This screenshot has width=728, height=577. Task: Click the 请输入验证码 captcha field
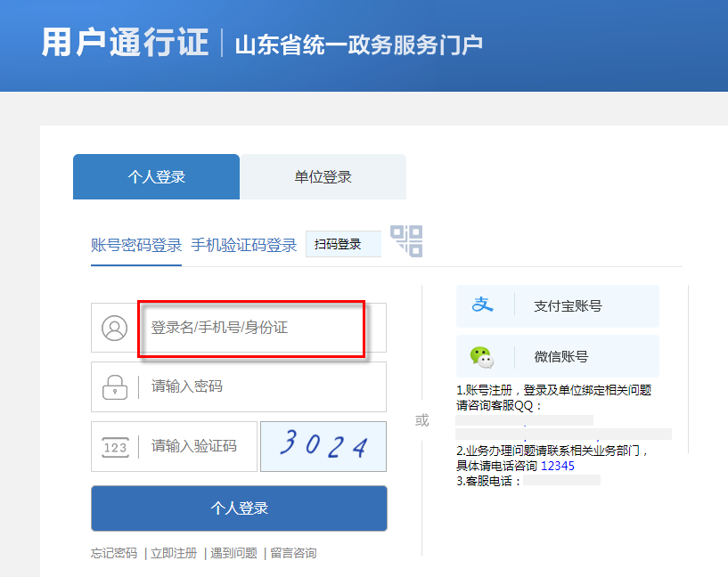200,446
